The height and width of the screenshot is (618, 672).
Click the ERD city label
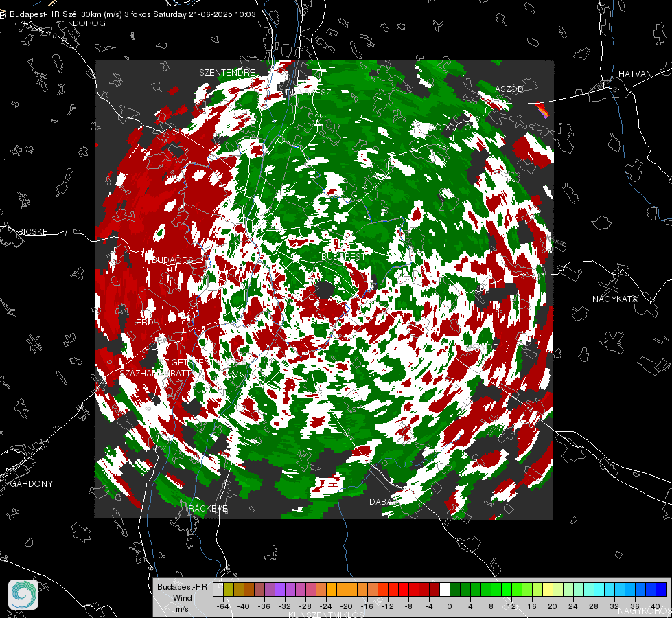pyautogui.click(x=144, y=323)
